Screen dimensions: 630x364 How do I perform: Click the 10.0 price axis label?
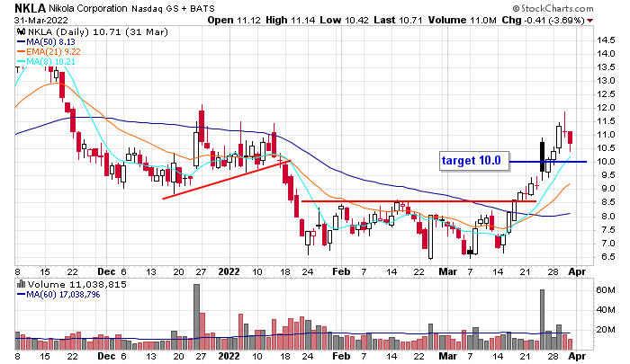(x=606, y=162)
